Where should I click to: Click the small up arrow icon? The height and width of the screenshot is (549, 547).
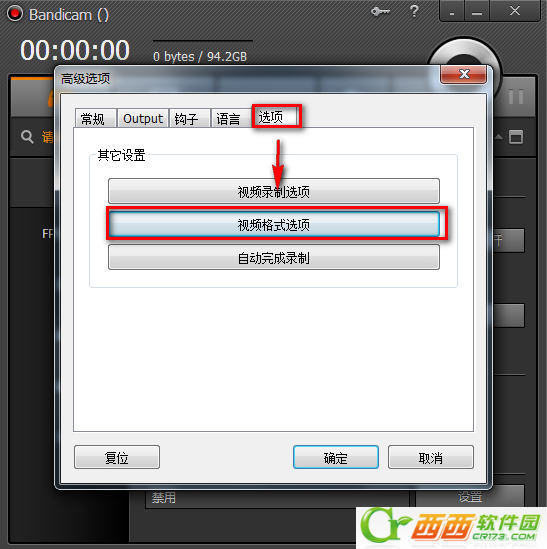tap(499, 137)
